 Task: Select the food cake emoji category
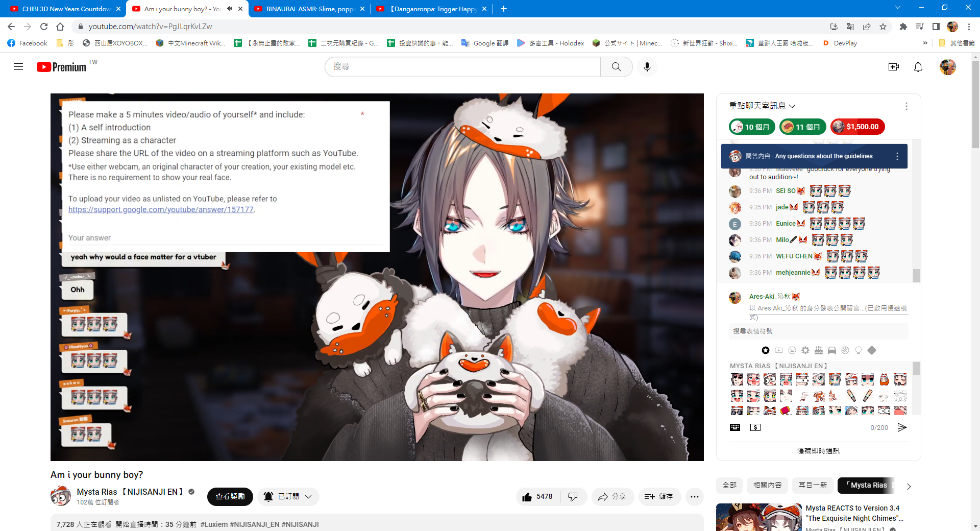pos(819,350)
